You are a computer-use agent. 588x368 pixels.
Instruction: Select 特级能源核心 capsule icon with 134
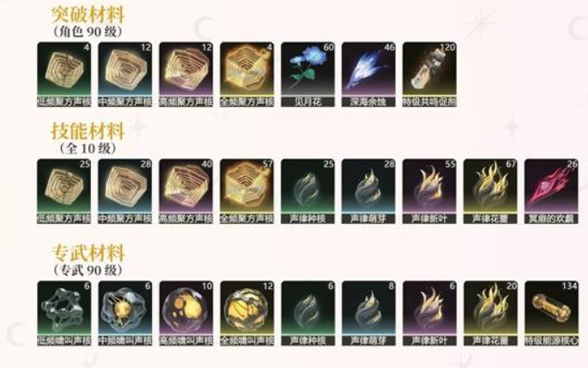tap(551, 313)
